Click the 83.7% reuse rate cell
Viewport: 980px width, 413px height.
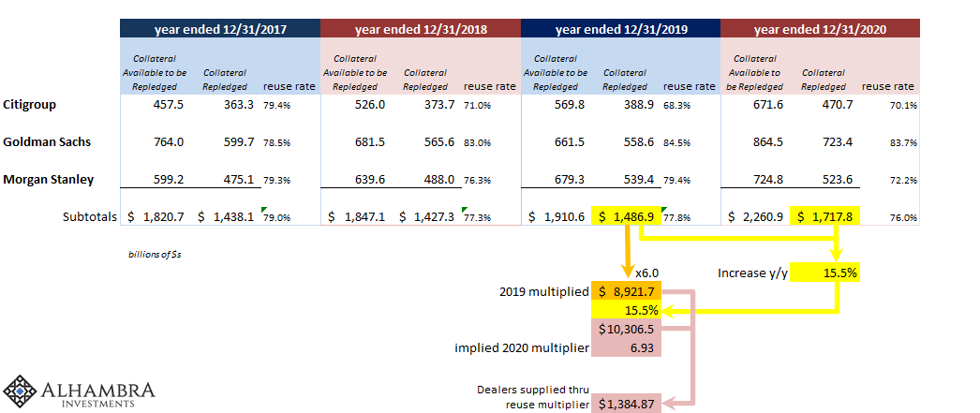coord(904,143)
